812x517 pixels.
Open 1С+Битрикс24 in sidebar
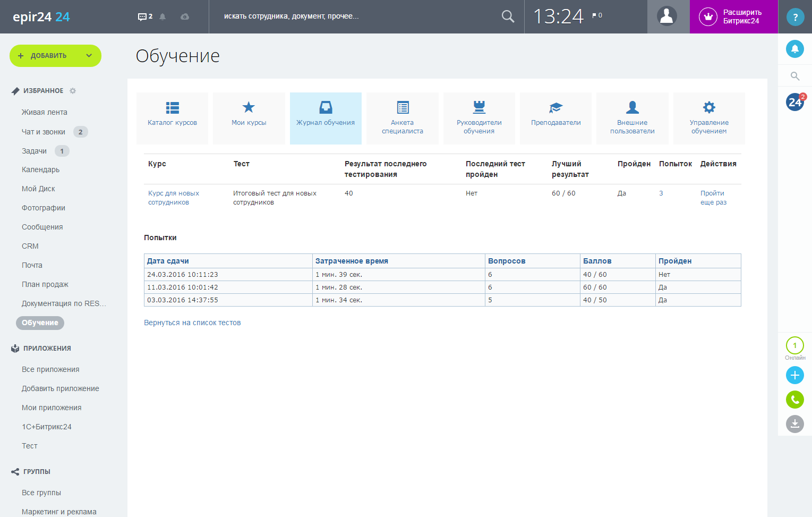point(47,427)
